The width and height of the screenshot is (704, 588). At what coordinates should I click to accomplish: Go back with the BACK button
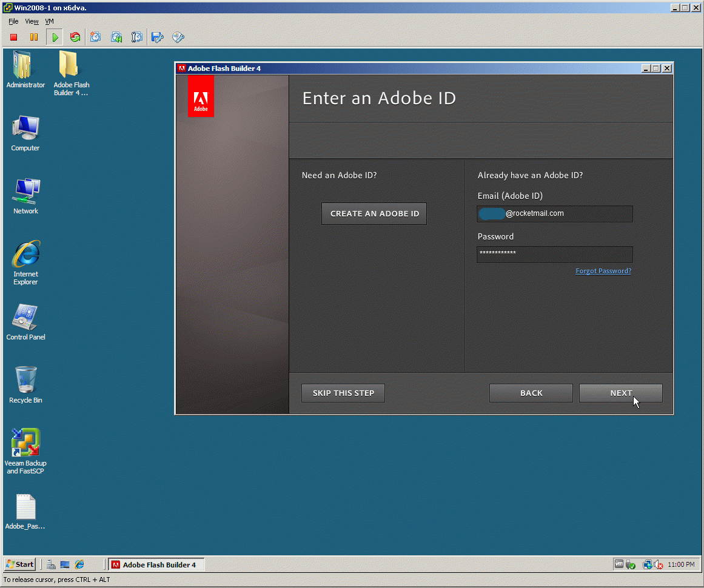531,393
